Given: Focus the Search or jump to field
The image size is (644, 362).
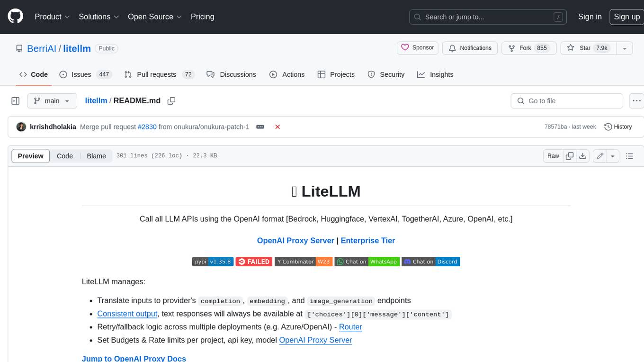Looking at the screenshot, I should [x=488, y=17].
